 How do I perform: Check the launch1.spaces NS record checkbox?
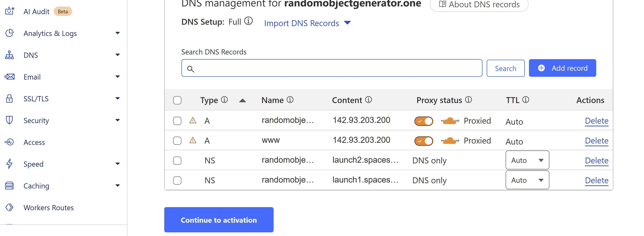tap(177, 180)
